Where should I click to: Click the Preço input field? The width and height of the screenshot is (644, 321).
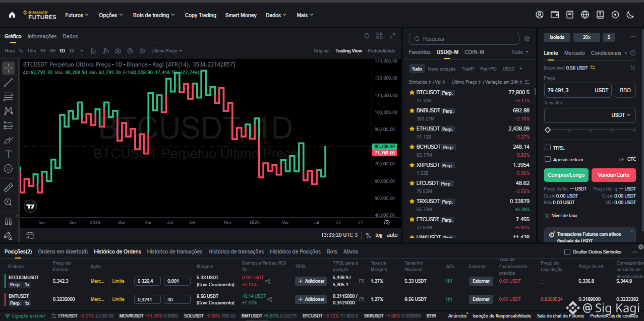point(578,90)
